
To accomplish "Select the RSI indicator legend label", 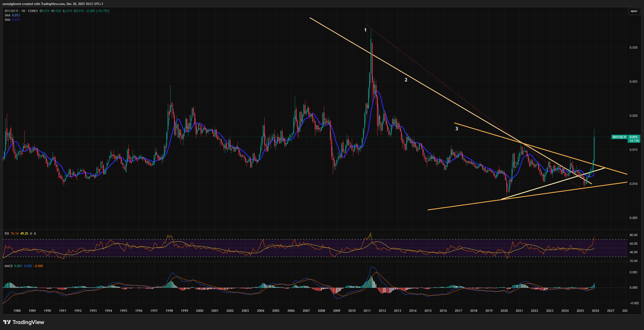I will point(7,234).
